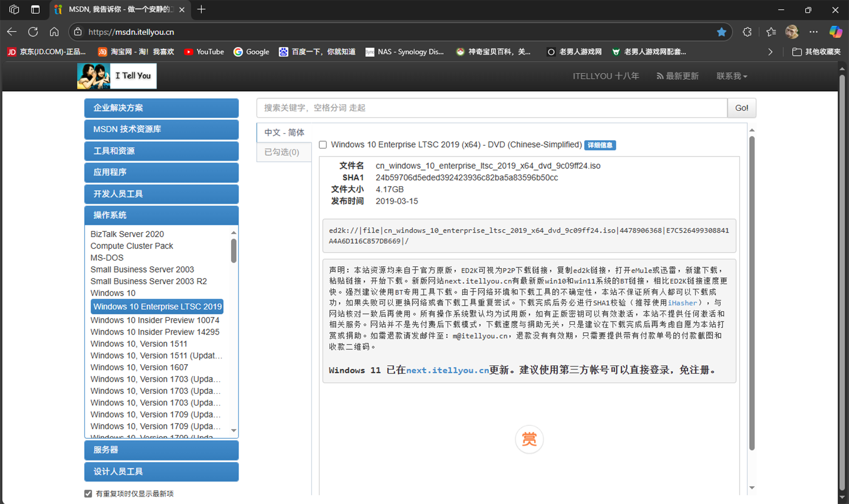
Task: Open Edge workspaces icon at top left
Action: (14, 9)
